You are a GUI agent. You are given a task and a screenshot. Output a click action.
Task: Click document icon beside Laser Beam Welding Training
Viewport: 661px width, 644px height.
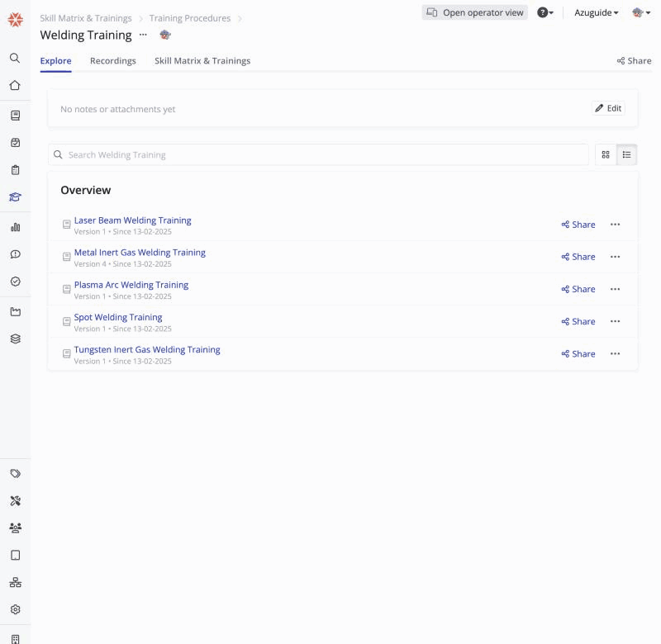[67, 224]
